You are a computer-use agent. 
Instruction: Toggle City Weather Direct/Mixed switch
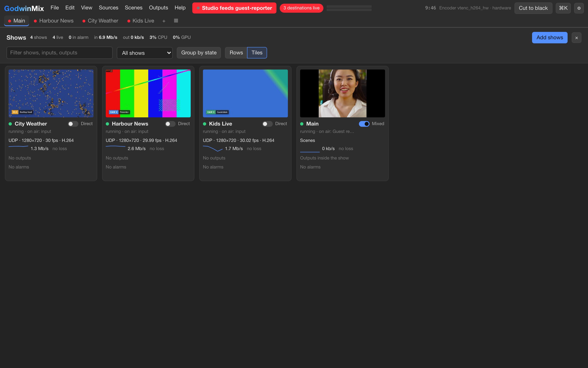tap(73, 124)
